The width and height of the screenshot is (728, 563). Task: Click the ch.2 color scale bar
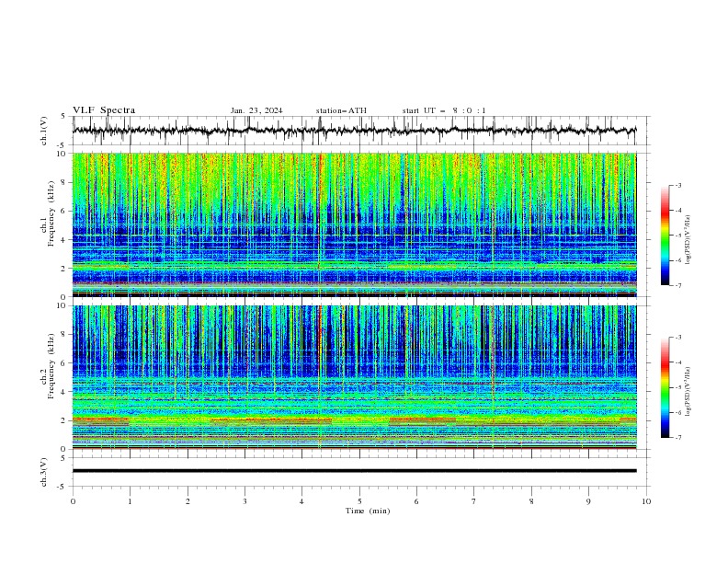click(x=665, y=387)
